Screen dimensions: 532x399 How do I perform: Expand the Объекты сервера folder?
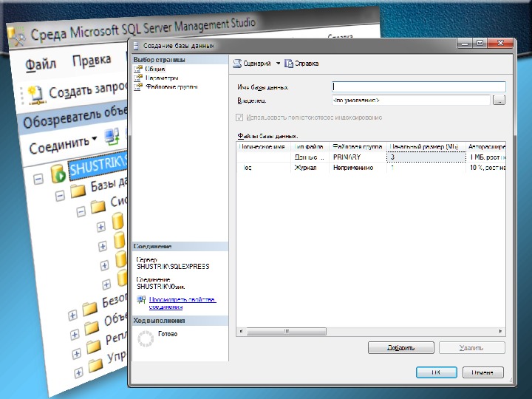[75, 335]
